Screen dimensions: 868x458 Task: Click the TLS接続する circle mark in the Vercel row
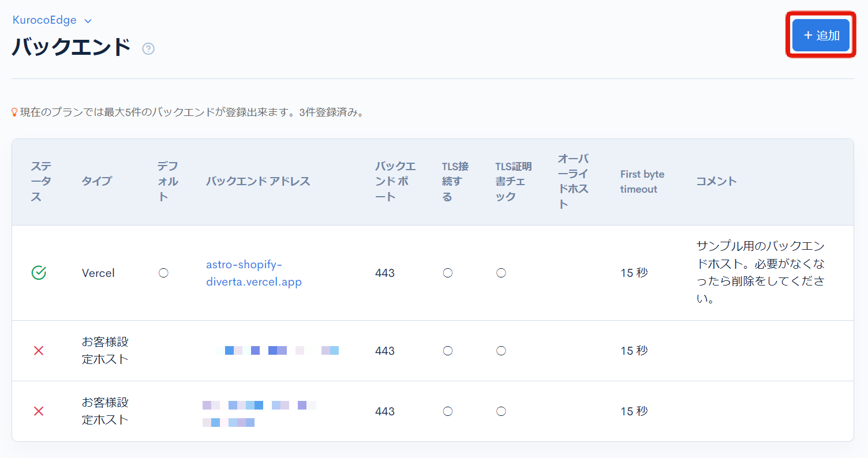(x=447, y=273)
